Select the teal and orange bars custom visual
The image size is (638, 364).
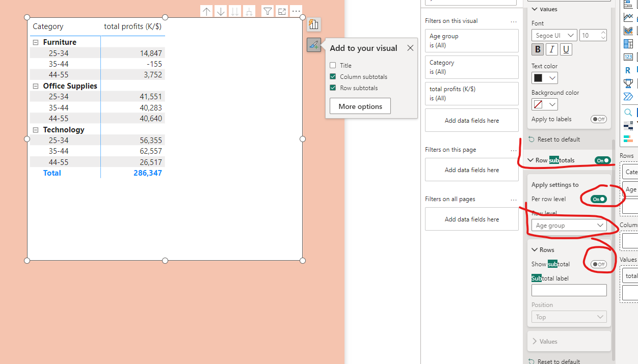coord(628,138)
